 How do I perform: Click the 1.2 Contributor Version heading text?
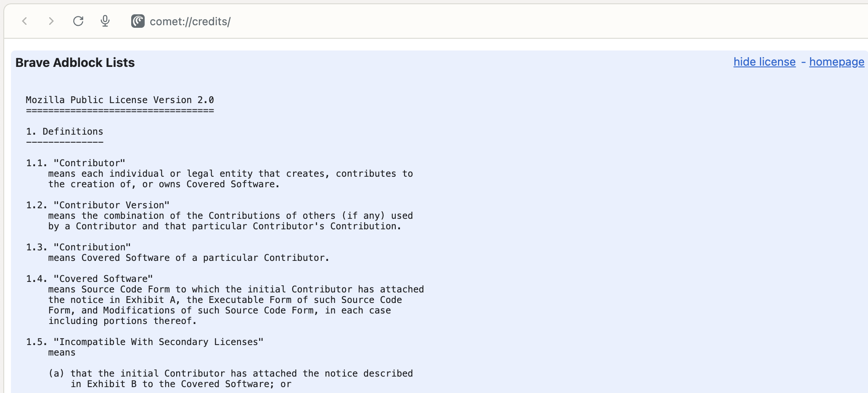point(98,205)
